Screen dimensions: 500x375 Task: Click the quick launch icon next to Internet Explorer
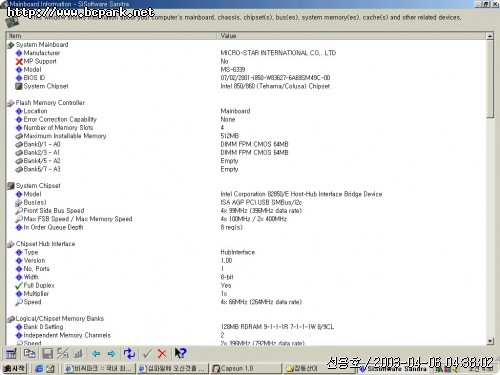point(50,368)
